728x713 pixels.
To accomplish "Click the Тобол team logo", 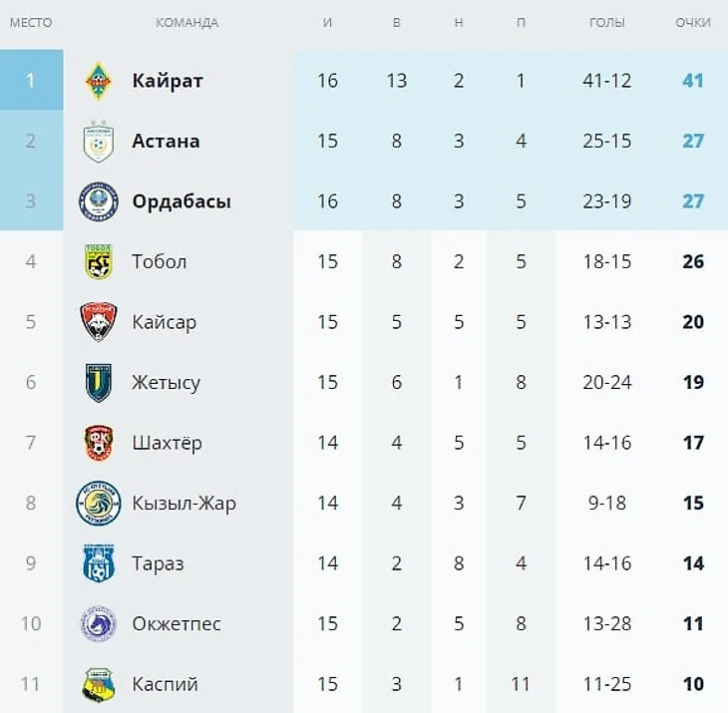I will 99,262.
